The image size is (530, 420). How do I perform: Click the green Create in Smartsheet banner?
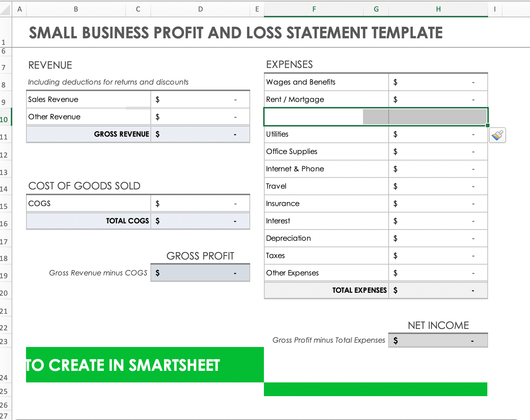[145, 365]
